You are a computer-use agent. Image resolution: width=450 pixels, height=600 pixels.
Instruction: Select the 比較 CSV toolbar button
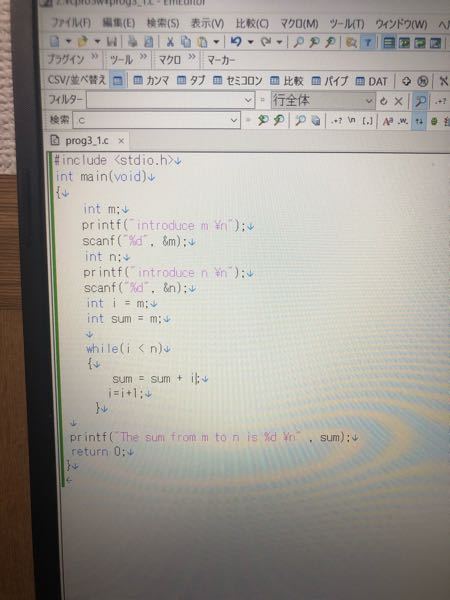click(x=287, y=81)
